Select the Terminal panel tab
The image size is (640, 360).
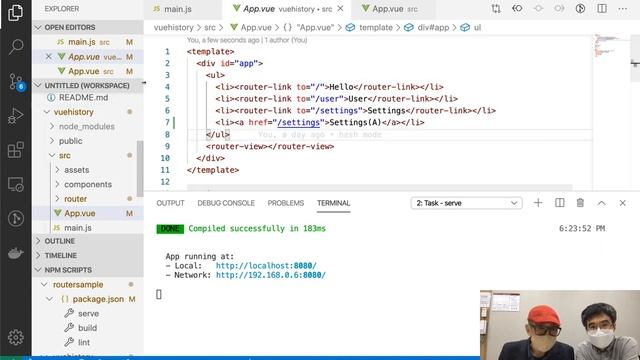[x=333, y=203]
